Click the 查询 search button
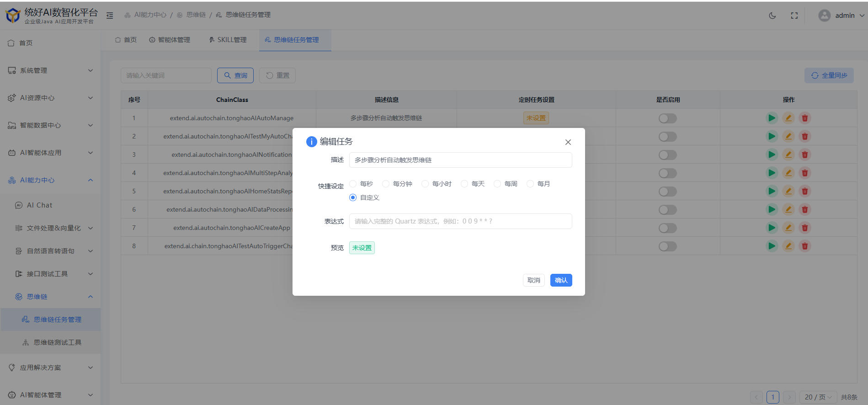Viewport: 868px width, 405px height. click(x=235, y=75)
